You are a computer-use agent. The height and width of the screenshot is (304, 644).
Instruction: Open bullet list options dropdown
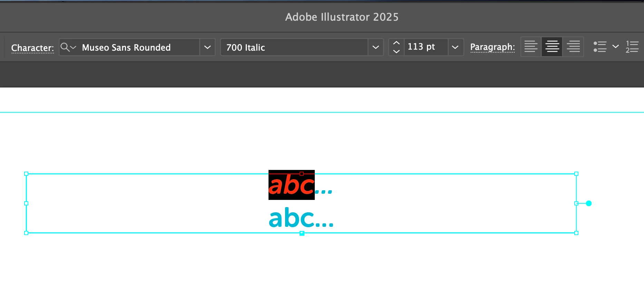615,46
